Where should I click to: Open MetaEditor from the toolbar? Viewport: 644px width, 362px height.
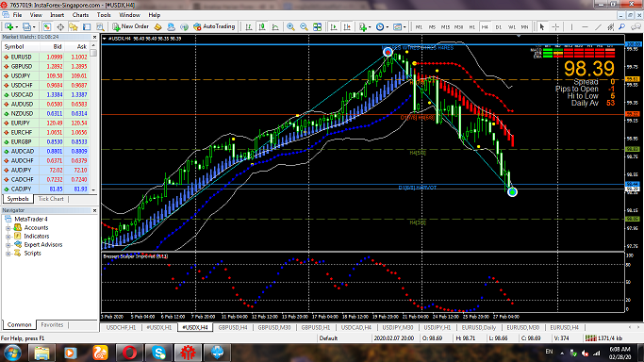[157, 26]
